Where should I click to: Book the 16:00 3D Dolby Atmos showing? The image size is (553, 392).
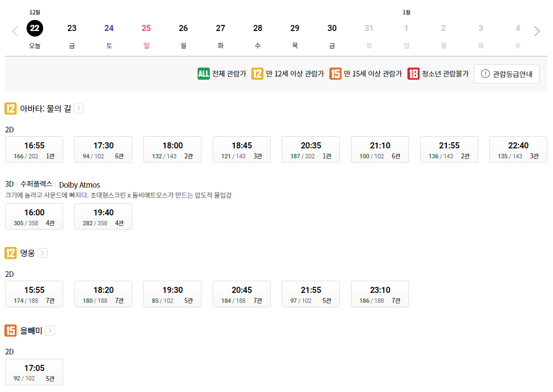coord(34,216)
